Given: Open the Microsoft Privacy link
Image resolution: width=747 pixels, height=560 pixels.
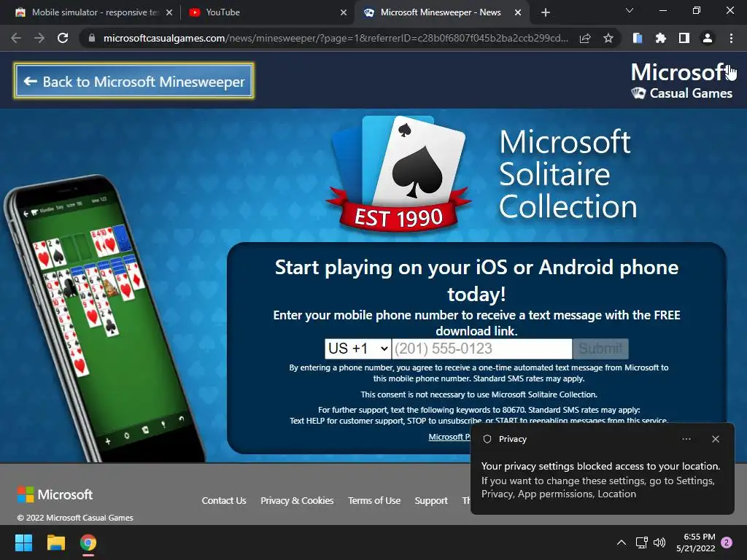Looking at the screenshot, I should [x=449, y=437].
